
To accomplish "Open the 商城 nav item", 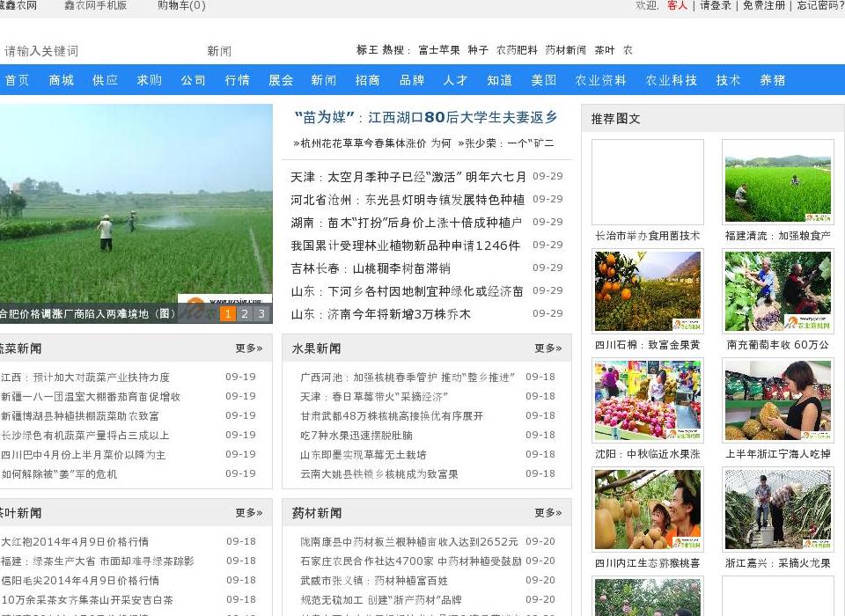I will tap(61, 80).
